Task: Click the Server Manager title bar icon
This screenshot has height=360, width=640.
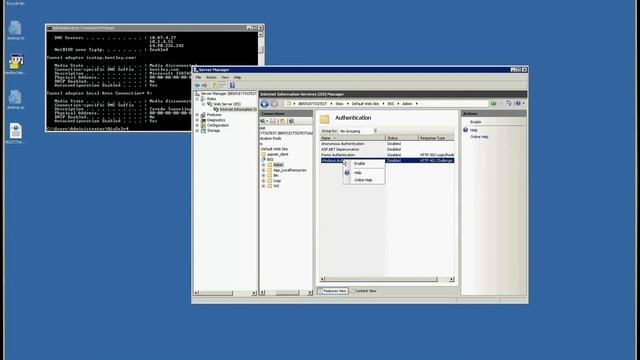Action: point(196,70)
